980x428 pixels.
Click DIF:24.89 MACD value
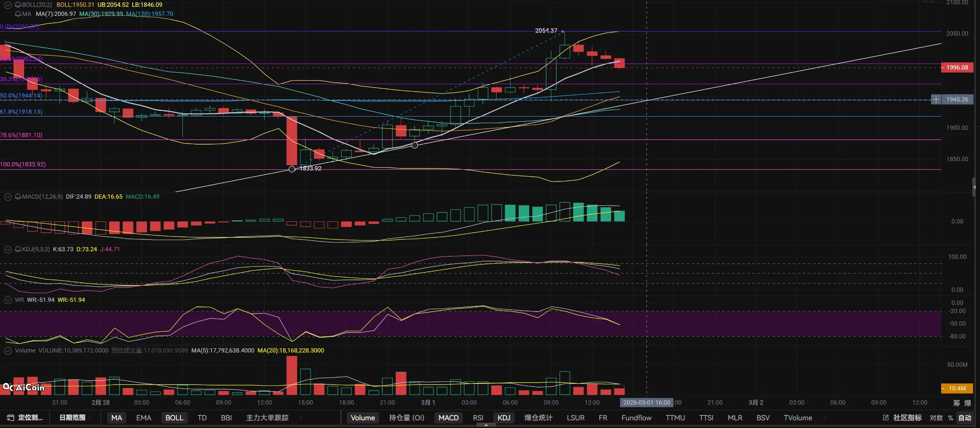click(x=78, y=197)
